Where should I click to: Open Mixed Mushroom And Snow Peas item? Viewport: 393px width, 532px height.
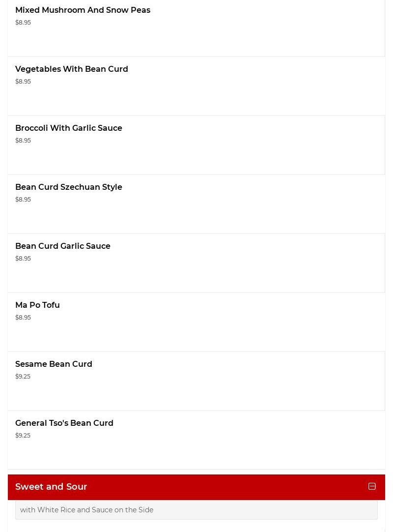click(83, 10)
